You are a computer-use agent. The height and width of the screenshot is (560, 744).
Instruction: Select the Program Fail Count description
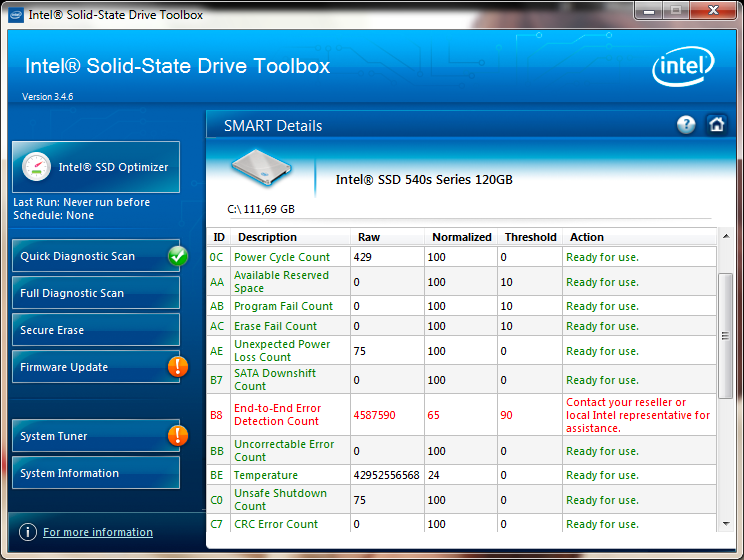click(283, 306)
